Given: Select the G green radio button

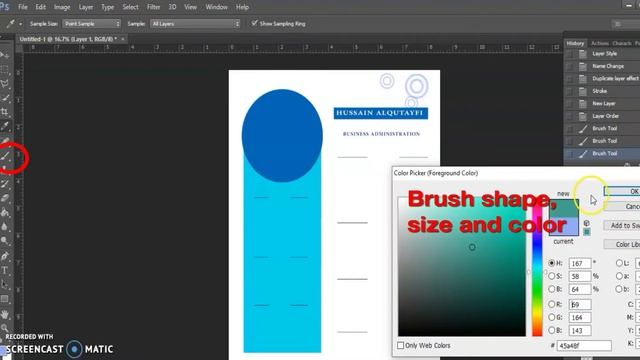Looking at the screenshot, I should 552,317.
